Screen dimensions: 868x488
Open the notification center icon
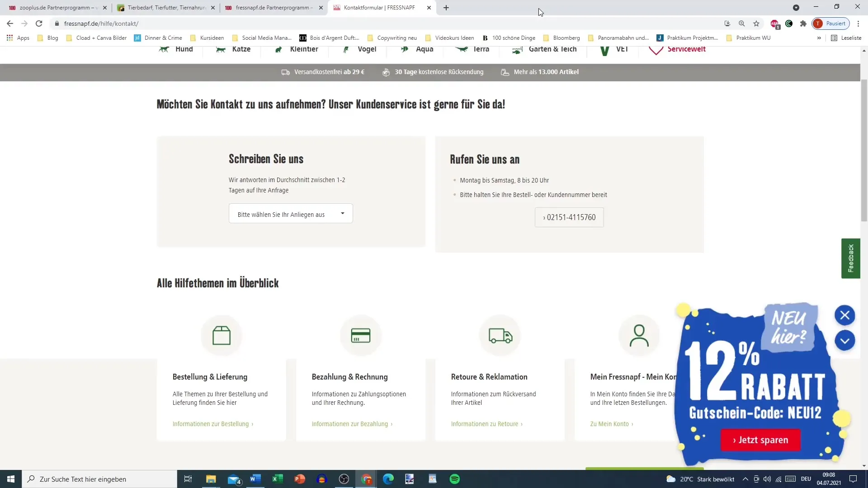(853, 479)
